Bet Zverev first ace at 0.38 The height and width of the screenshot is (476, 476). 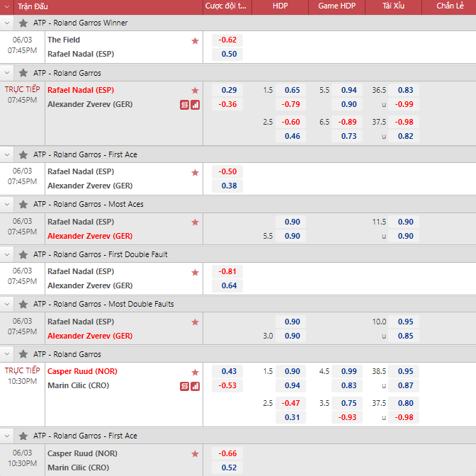(227, 186)
